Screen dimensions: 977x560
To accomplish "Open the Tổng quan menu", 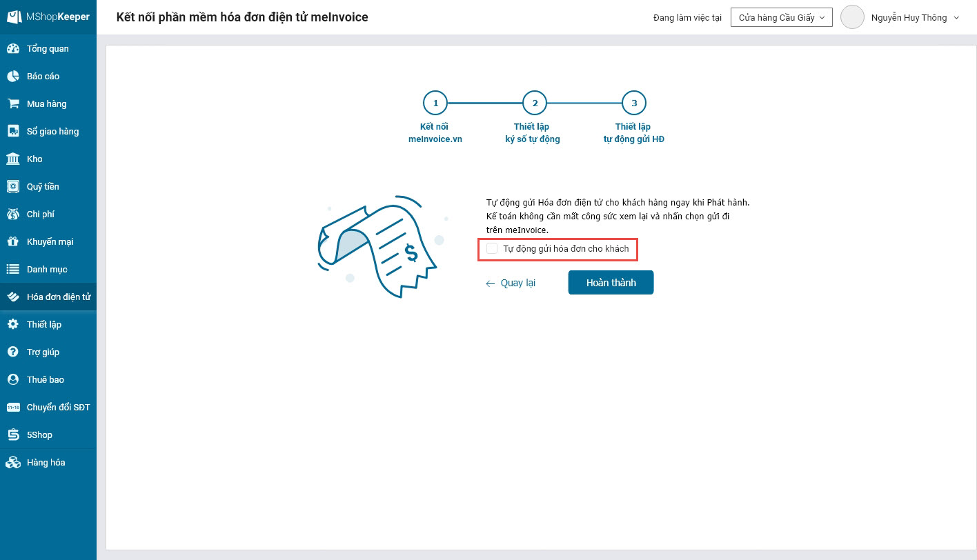I will (48, 49).
